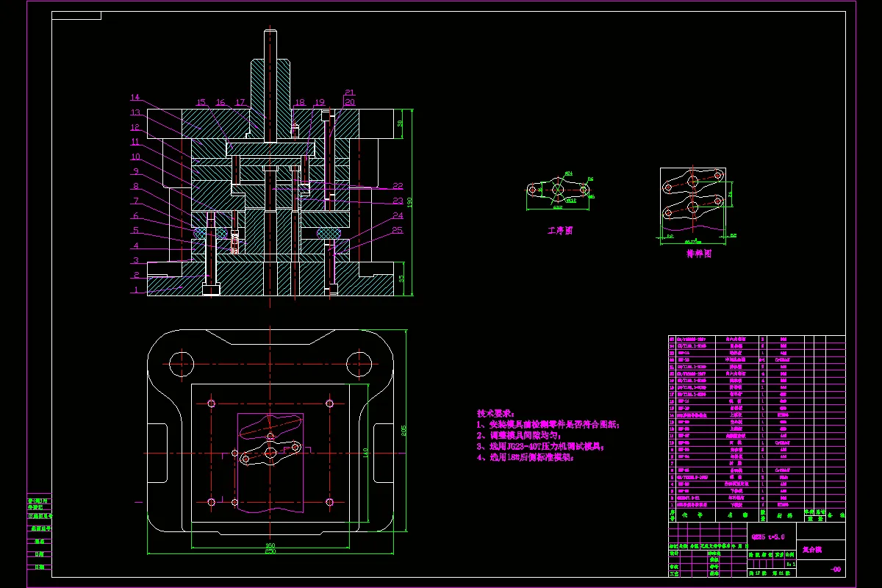This screenshot has height=588, width=882.
Task: Click technical requirement line 4 about 标准模架
Action: (x=525, y=457)
